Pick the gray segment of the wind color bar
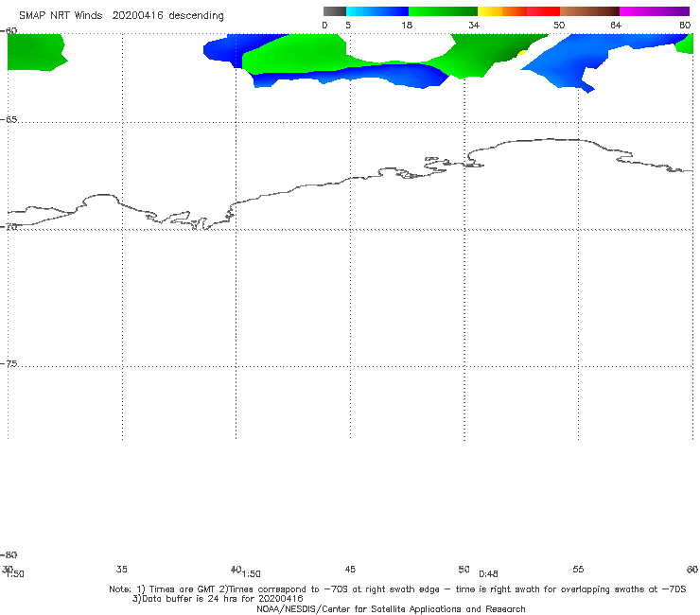 [335, 11]
